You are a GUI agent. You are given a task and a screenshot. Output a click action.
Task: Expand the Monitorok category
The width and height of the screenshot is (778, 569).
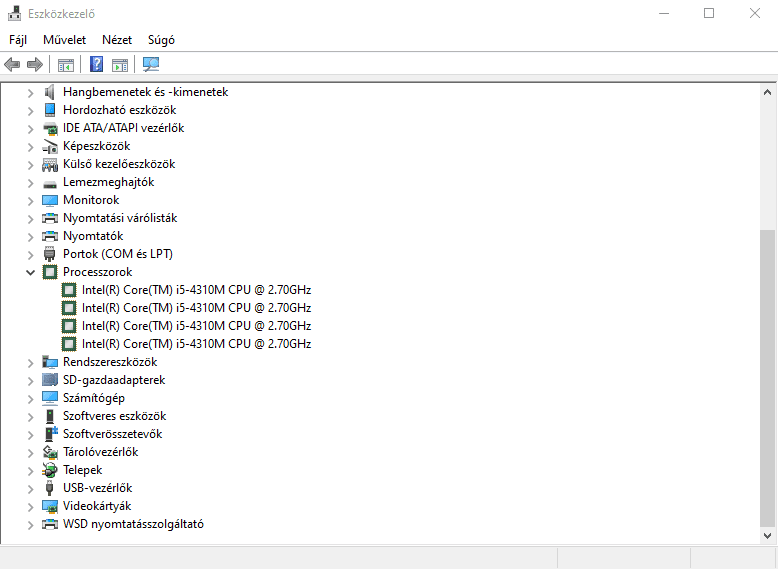click(x=31, y=200)
